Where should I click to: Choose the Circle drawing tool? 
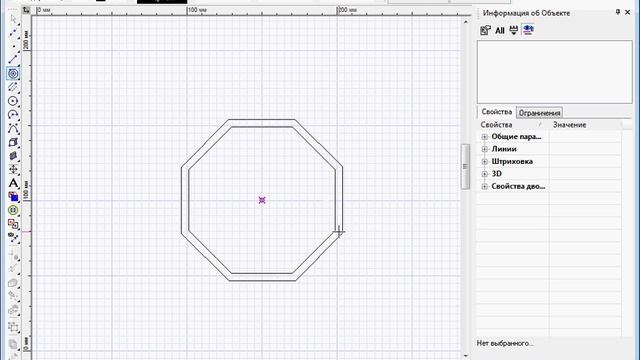pos(13,101)
